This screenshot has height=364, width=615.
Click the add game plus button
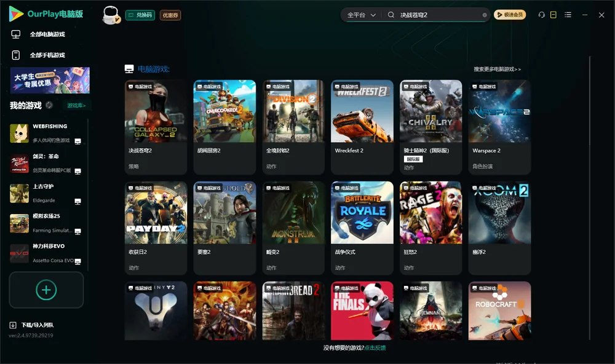tap(46, 290)
